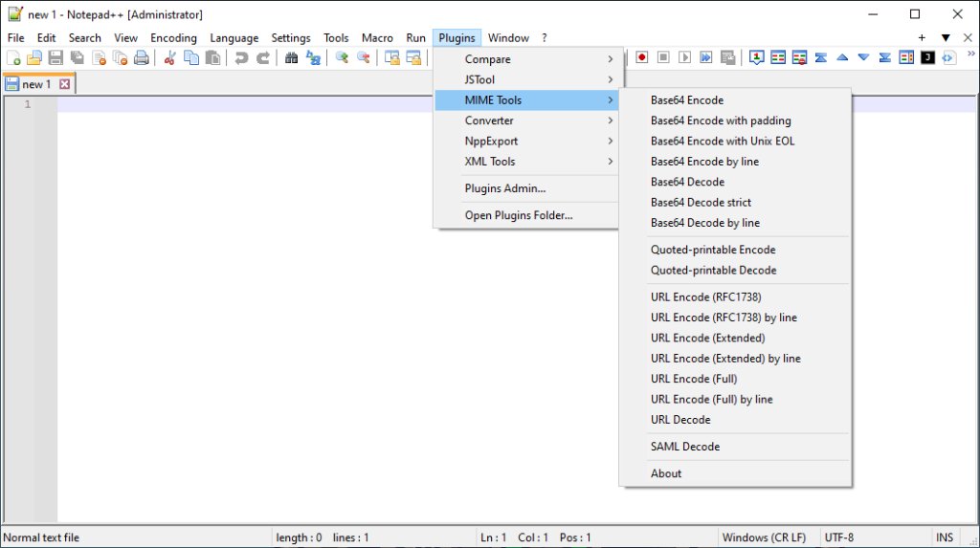The height and width of the screenshot is (548, 980).
Task: Jump to last difference icon
Action: point(885,57)
